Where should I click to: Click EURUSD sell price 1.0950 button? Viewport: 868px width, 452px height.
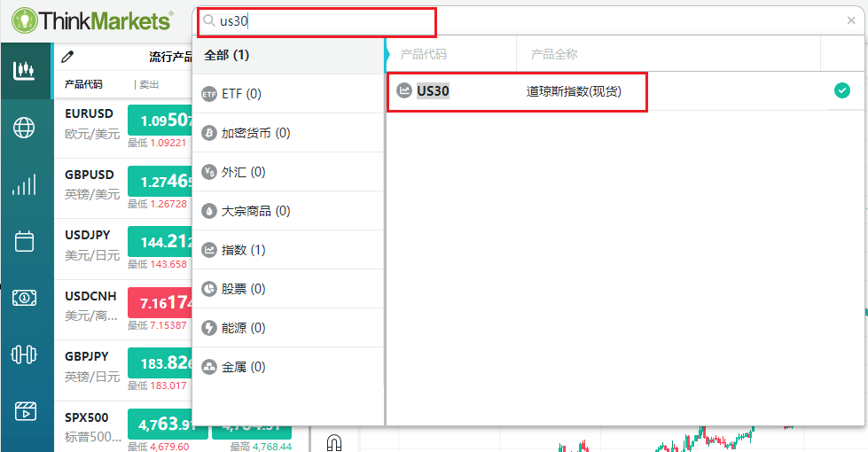(x=160, y=120)
